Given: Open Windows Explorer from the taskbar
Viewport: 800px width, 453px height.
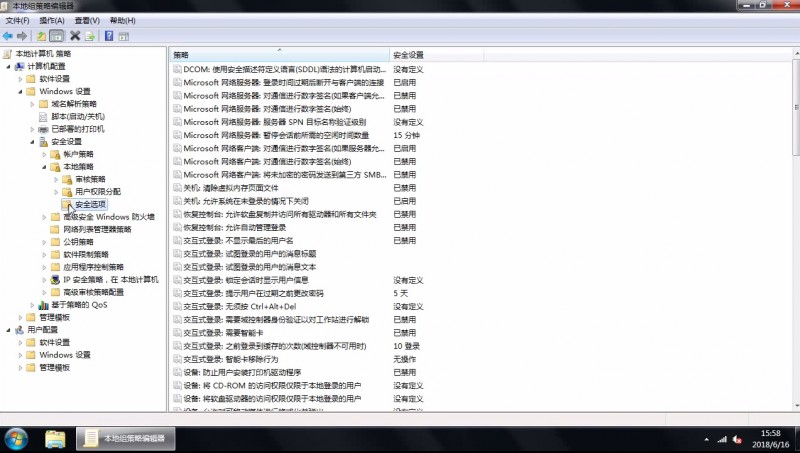Looking at the screenshot, I should 55,439.
